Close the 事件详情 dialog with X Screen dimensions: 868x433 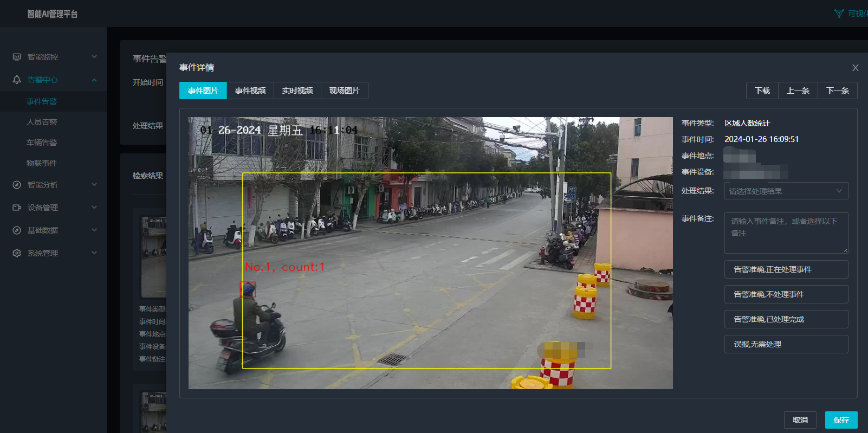[x=856, y=68]
